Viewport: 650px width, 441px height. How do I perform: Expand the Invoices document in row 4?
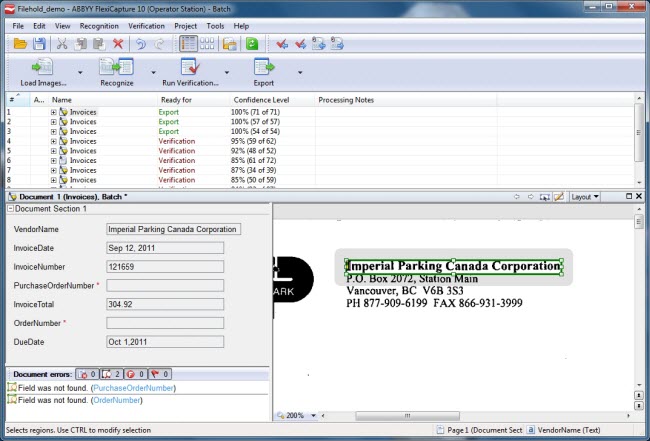(x=53, y=141)
